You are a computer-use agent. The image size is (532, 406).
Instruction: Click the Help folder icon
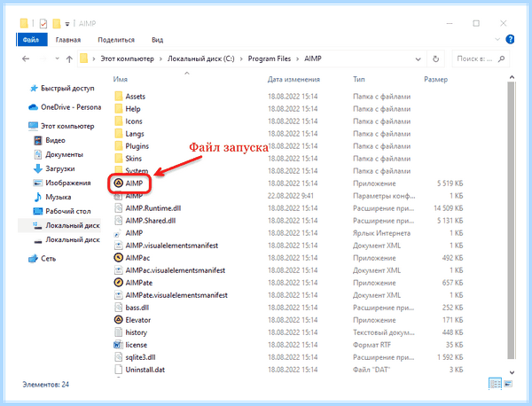click(x=119, y=109)
